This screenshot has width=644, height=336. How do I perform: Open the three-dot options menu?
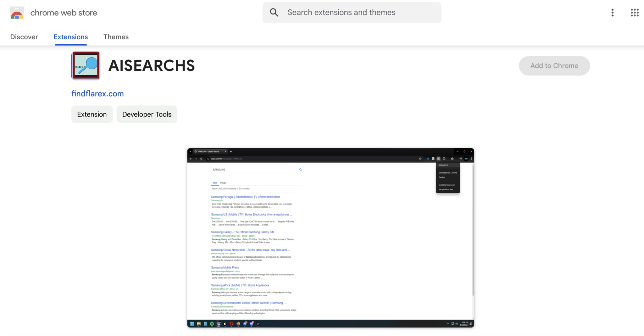coord(612,13)
